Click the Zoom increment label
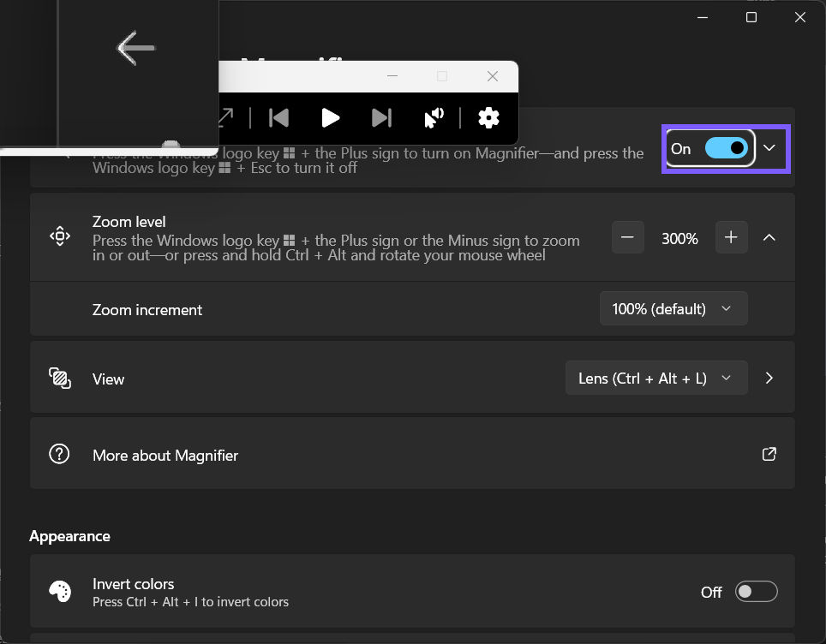The image size is (826, 644). [147, 310]
